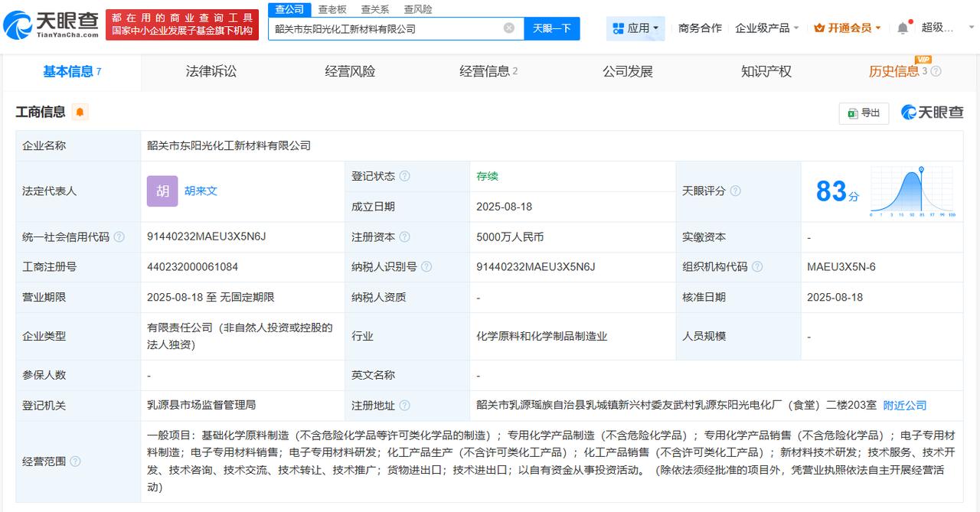Select the 查关系 search tab
The image size is (980, 512).
(375, 9)
